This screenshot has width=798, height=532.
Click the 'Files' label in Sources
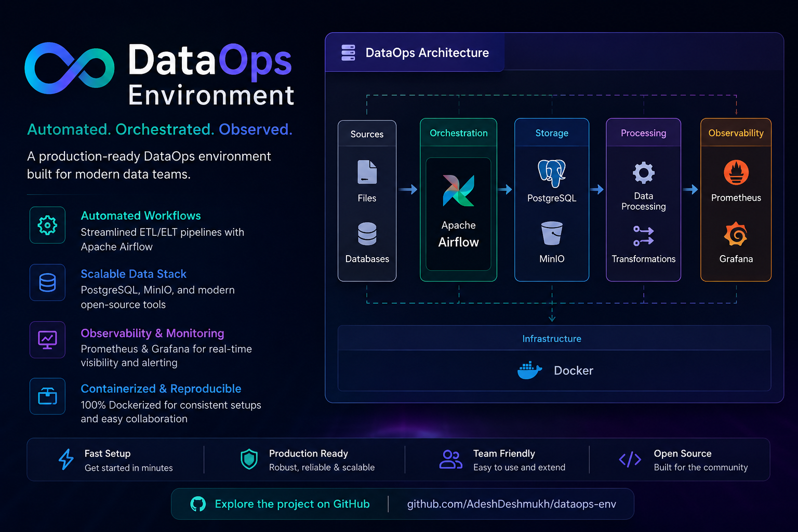367,198
